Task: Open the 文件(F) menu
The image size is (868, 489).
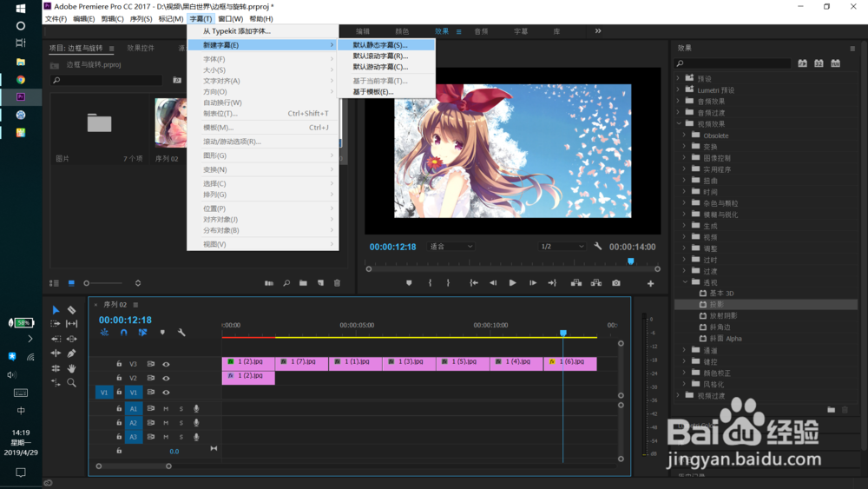Action: coord(56,19)
